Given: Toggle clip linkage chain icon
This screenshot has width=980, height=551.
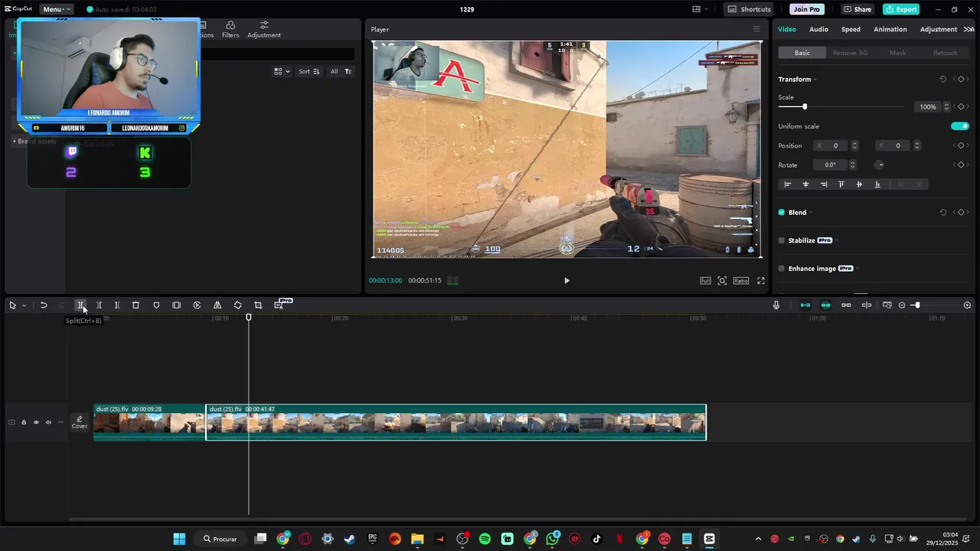Looking at the screenshot, I should (x=846, y=305).
